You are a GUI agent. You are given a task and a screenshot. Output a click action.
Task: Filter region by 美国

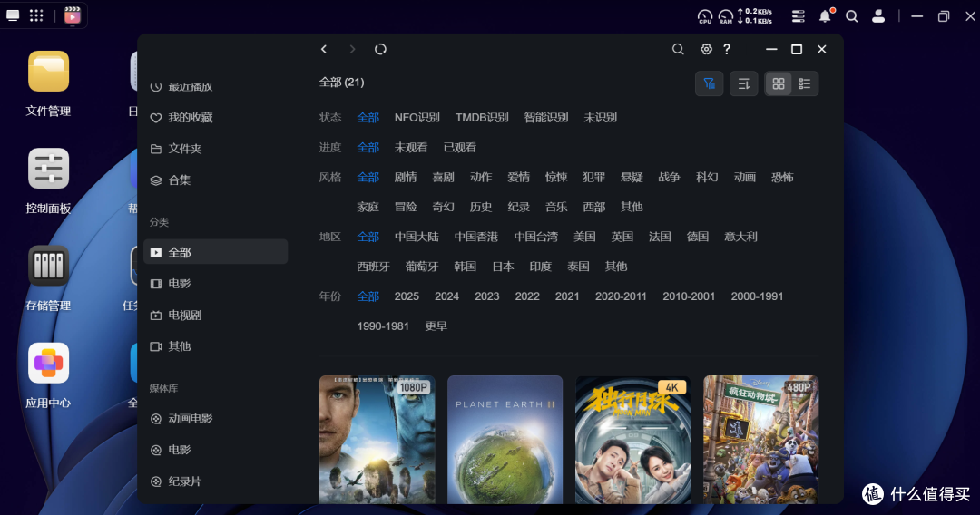(584, 237)
